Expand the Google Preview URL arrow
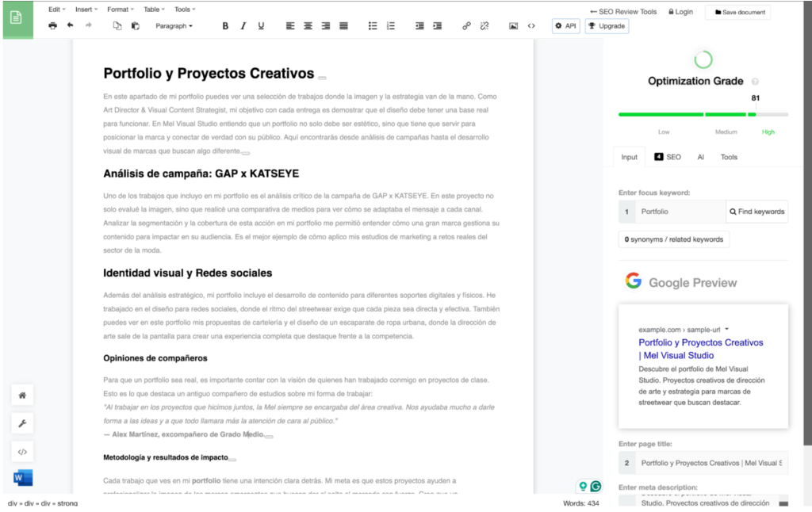Image resolution: width=812 pixels, height=512 pixels. coord(726,329)
